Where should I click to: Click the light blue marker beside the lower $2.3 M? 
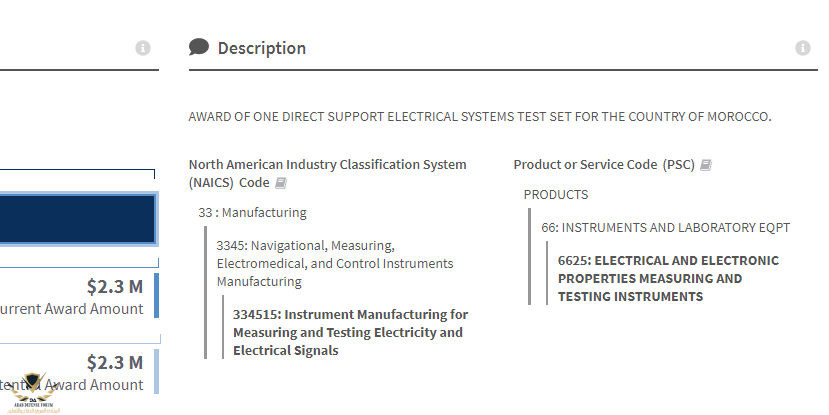(x=156, y=371)
